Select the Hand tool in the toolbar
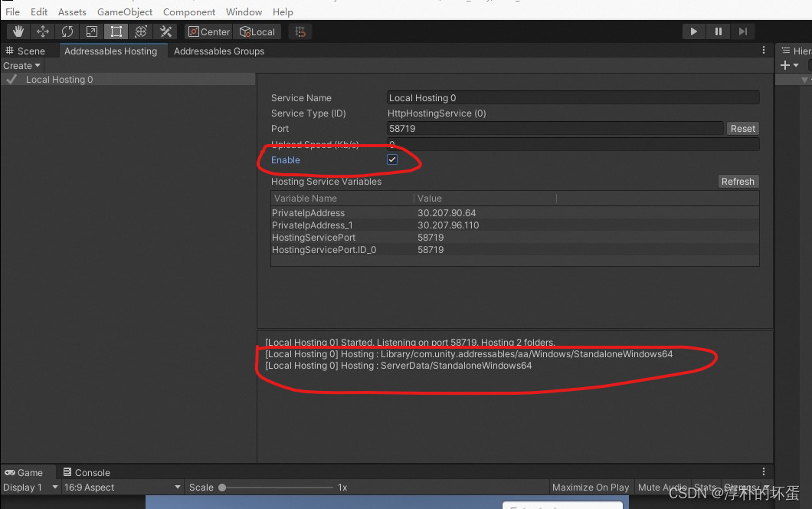The image size is (812, 509). (x=17, y=31)
